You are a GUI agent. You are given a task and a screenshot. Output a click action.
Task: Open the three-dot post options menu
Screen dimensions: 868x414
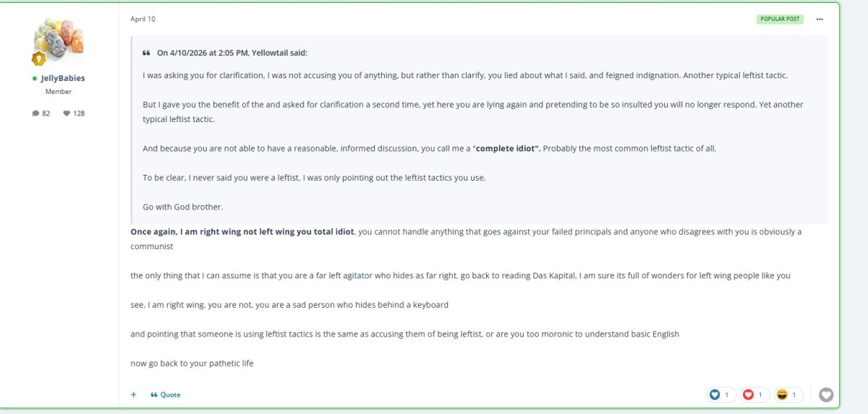[x=820, y=19]
